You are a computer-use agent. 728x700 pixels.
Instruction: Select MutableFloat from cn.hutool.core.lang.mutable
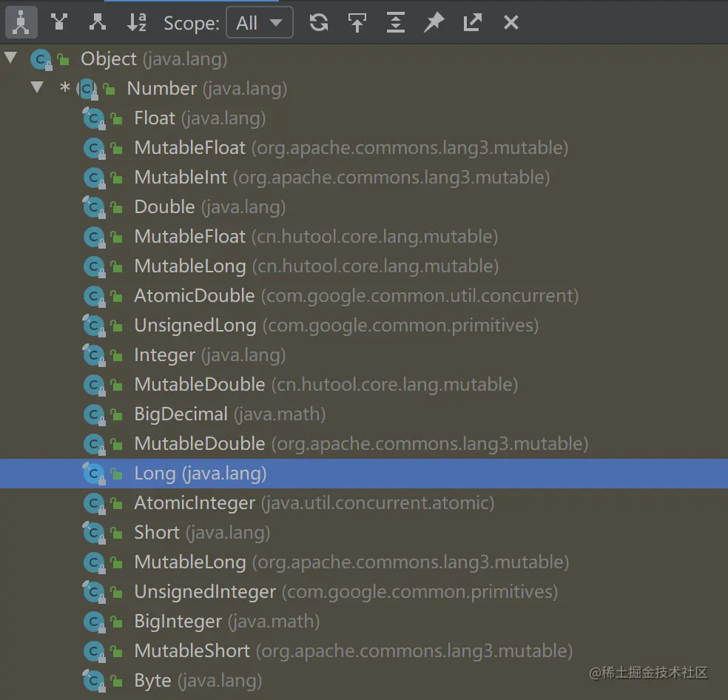pyautogui.click(x=364, y=237)
